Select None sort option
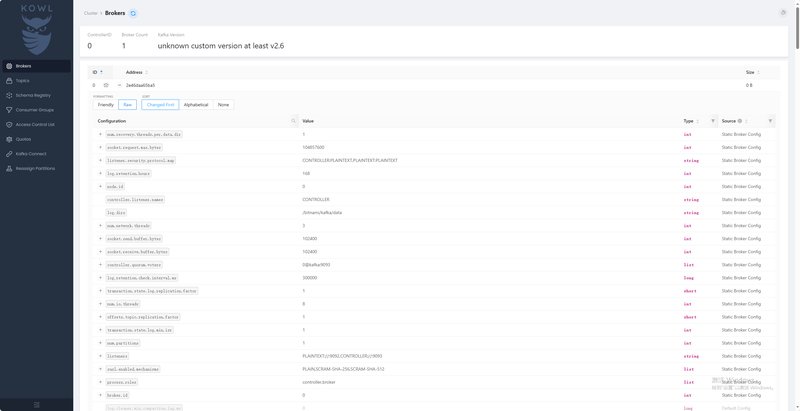This screenshot has width=800, height=411. [x=224, y=104]
